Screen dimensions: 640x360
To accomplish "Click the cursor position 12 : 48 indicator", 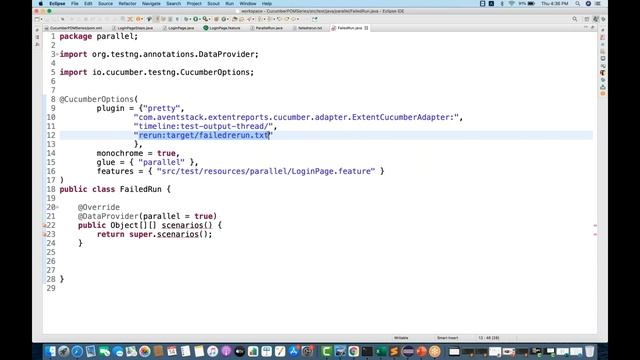I will coord(488,338).
